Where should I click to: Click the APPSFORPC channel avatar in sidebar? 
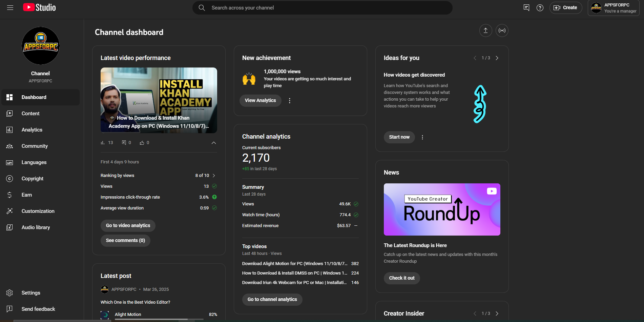(x=41, y=46)
